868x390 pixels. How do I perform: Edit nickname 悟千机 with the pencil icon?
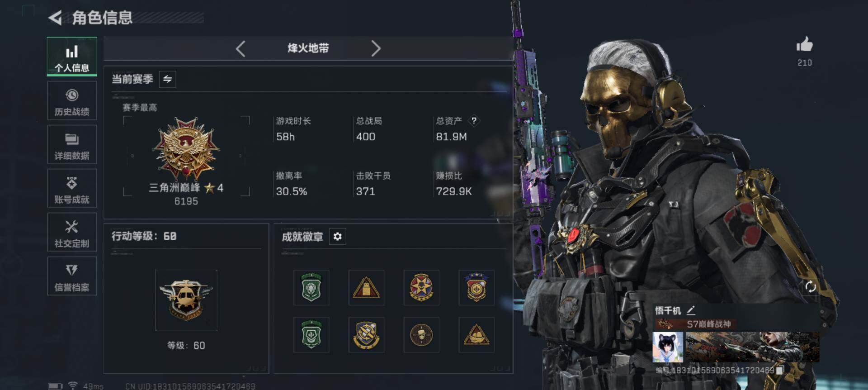[691, 310]
